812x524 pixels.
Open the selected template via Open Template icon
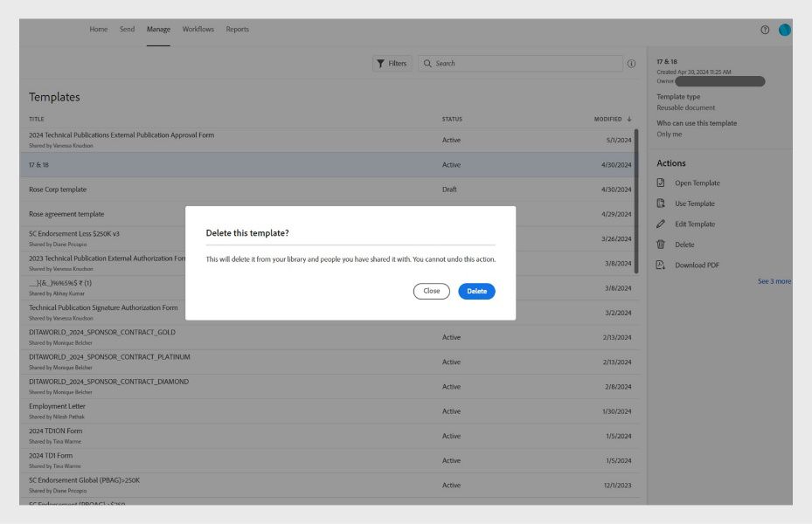pyautogui.click(x=663, y=183)
